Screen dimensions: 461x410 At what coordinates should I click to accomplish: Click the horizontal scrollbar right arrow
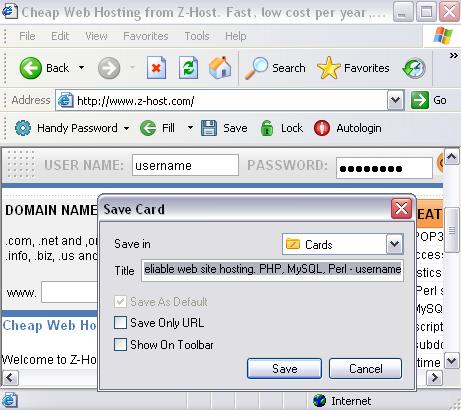(434, 378)
